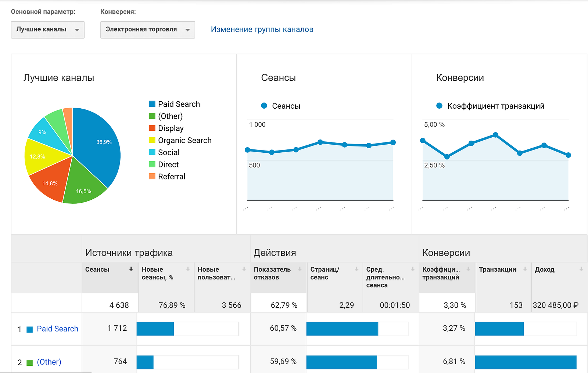Open the Электронная торговля dropdown
This screenshot has width=588, height=373.
[148, 30]
